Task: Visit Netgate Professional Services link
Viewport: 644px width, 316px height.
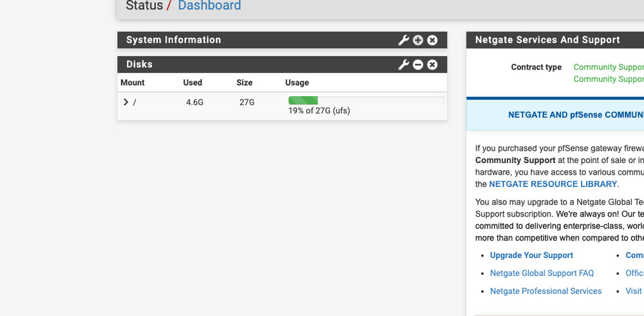Action: click(545, 291)
